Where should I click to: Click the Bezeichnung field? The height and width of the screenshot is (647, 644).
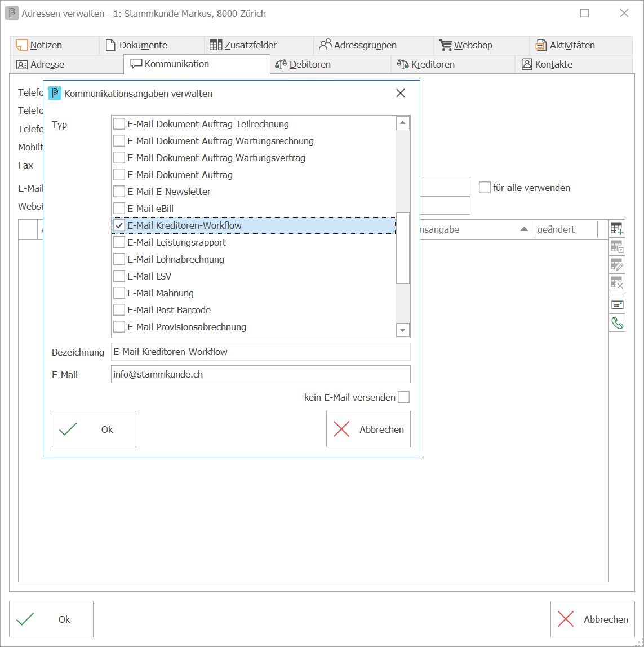(x=261, y=352)
